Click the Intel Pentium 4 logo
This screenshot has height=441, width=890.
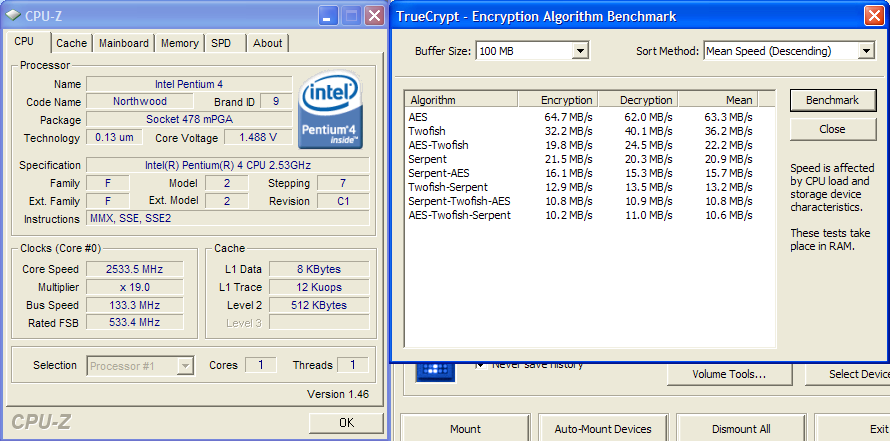point(330,109)
